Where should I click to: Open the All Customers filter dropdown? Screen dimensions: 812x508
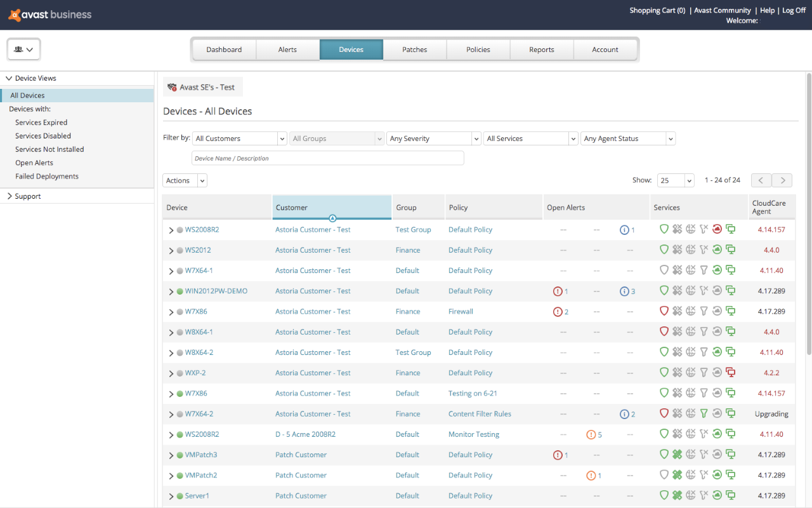pos(240,138)
